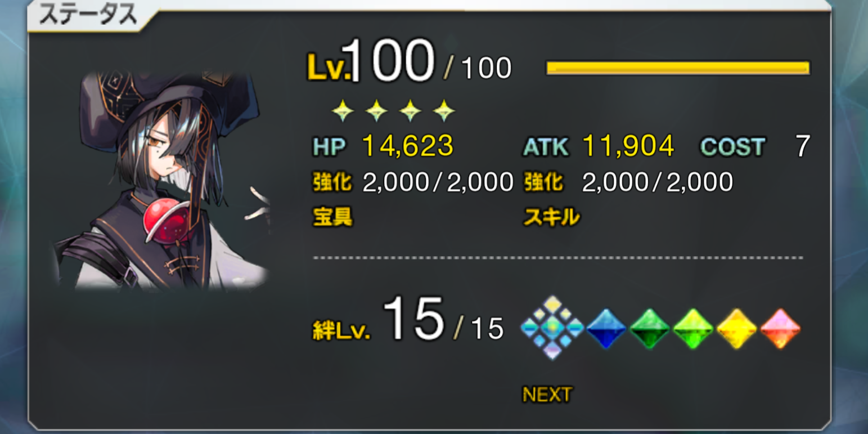Tap the 宝具 label
This screenshot has height=434, width=868.
click(332, 217)
